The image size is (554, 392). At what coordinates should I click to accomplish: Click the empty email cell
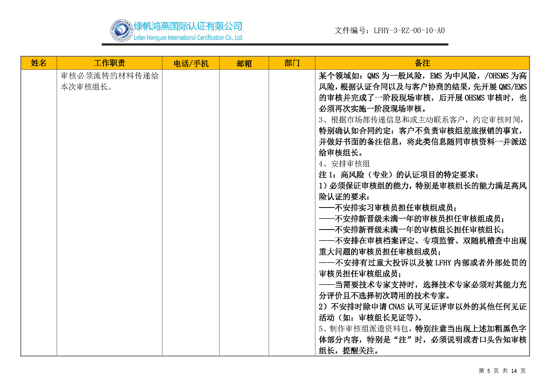(x=244, y=212)
